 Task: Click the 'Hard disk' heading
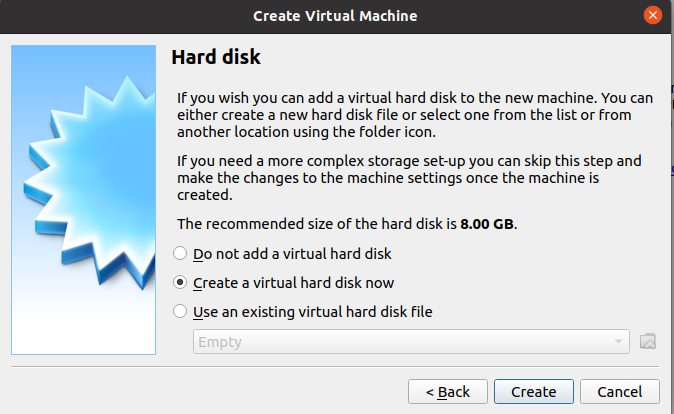tap(216, 57)
